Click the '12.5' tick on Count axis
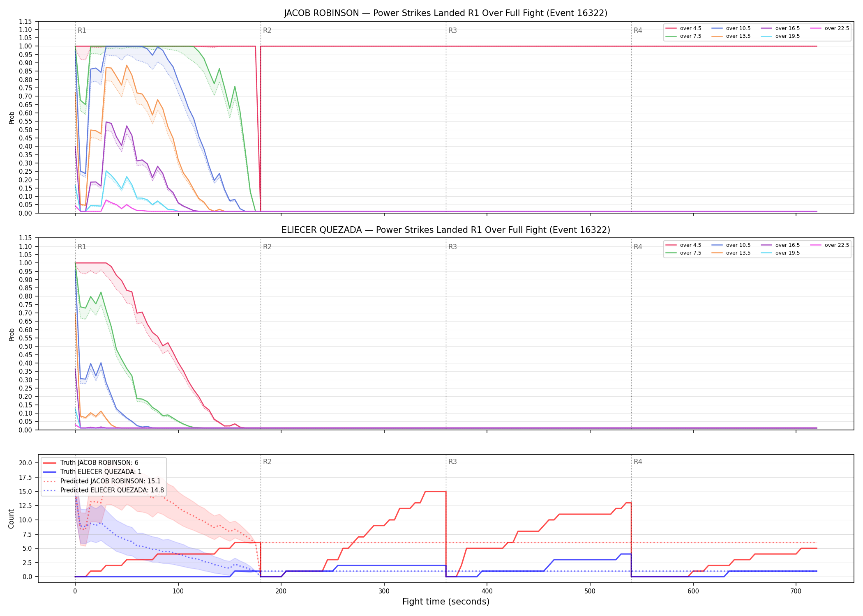 [25, 506]
